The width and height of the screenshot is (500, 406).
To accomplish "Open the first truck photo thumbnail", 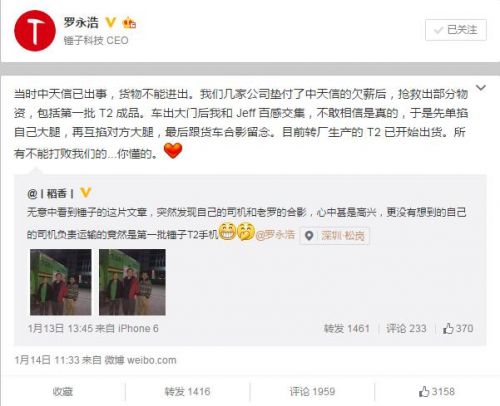I will click(61, 282).
